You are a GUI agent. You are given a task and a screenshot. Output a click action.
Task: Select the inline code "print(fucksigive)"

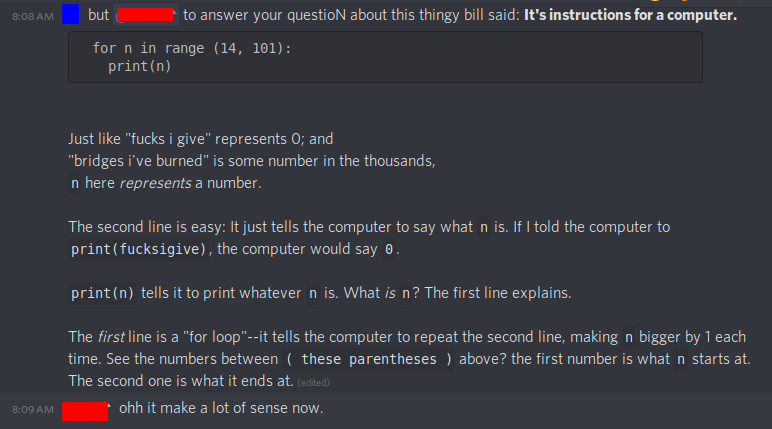click(x=138, y=249)
